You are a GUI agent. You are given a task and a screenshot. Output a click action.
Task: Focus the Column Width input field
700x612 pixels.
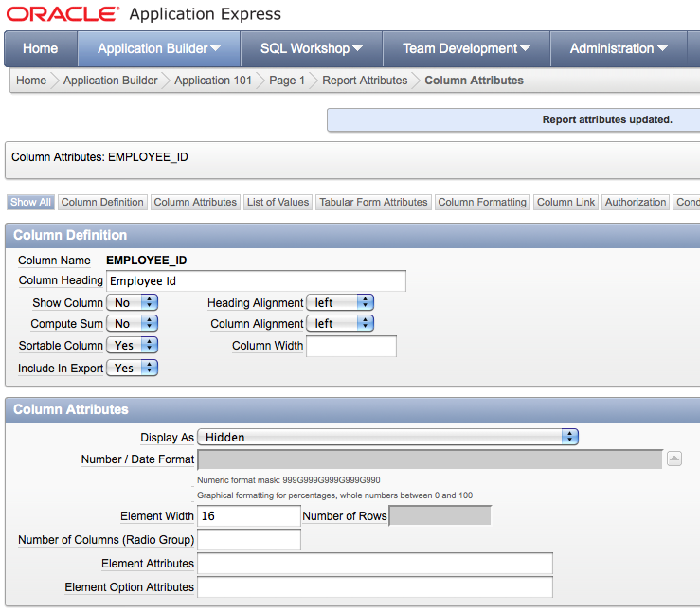351,347
